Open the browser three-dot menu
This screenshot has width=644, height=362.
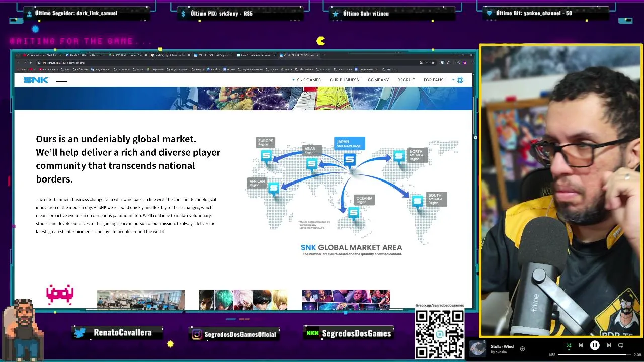[471, 63]
